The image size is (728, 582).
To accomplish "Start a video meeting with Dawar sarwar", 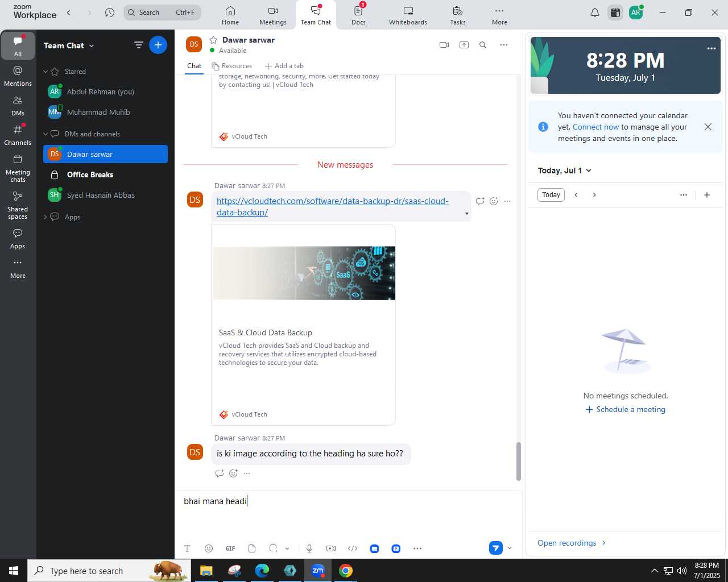I will (444, 45).
